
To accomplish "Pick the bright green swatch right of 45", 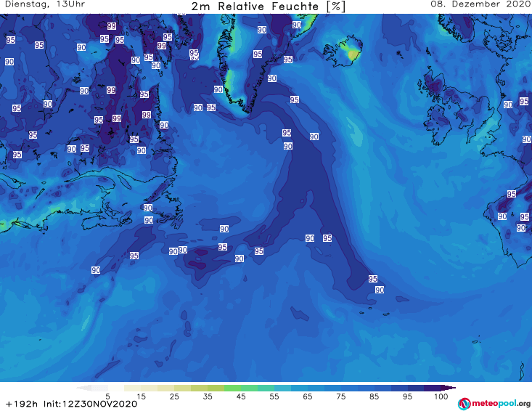I will point(250,388).
